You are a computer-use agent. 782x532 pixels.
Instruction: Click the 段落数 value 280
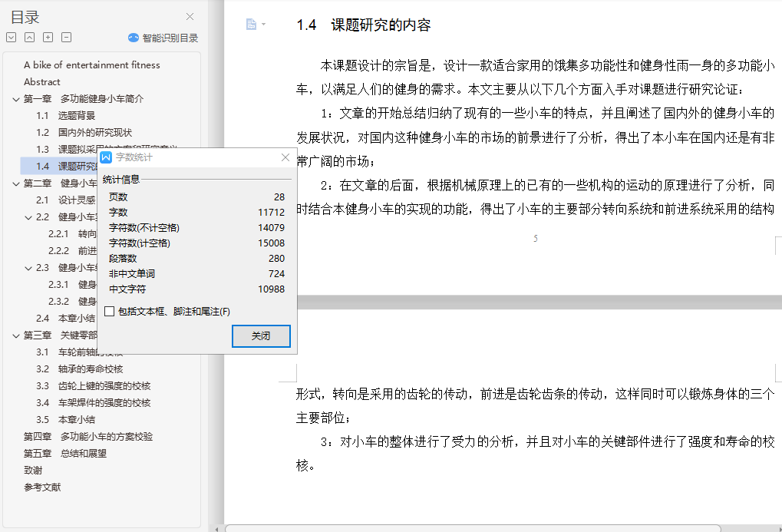pyautogui.click(x=277, y=259)
